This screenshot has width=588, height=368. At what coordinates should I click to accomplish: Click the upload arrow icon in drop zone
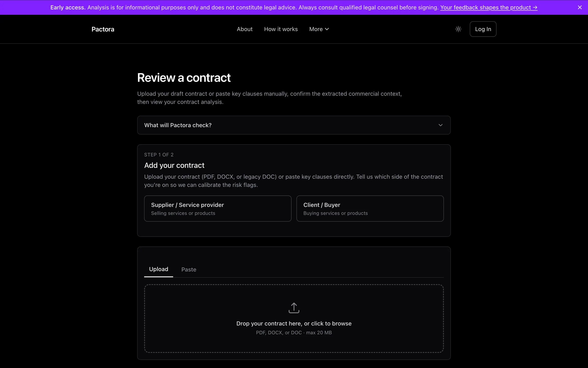(294, 308)
